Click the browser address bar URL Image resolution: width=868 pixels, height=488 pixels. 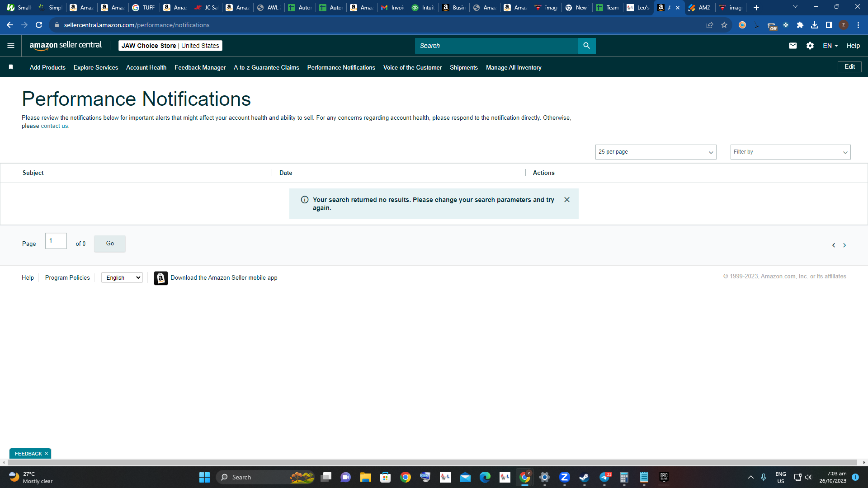point(137,25)
